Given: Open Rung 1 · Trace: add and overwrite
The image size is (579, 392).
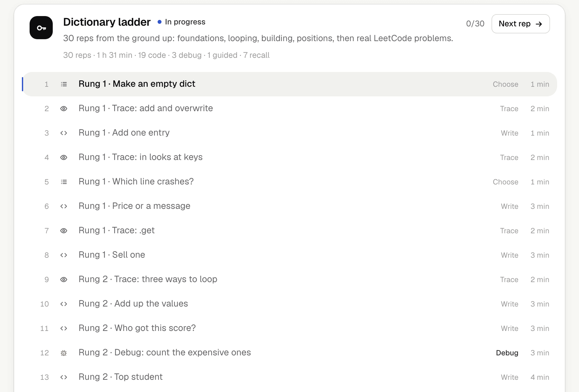Looking at the screenshot, I should 289,109.
